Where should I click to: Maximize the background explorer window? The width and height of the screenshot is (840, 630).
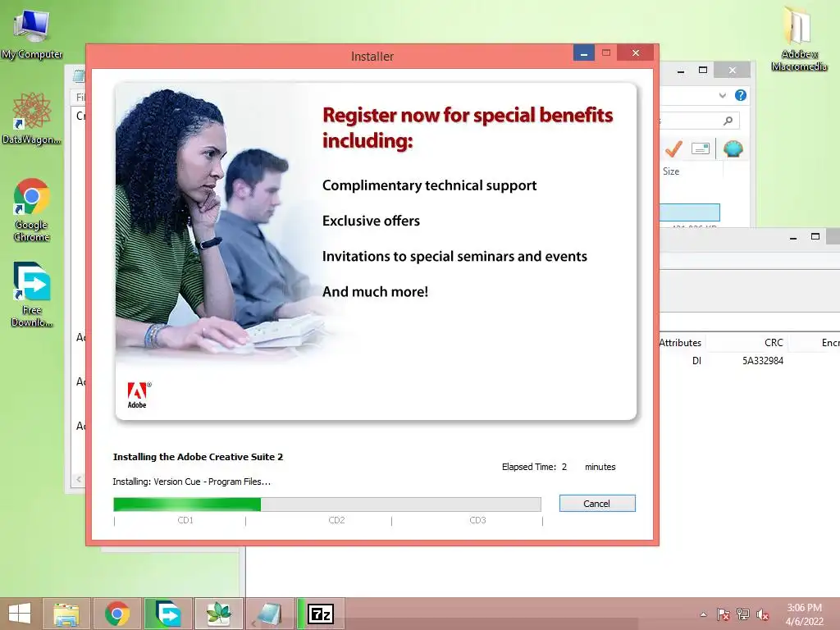[703, 71]
